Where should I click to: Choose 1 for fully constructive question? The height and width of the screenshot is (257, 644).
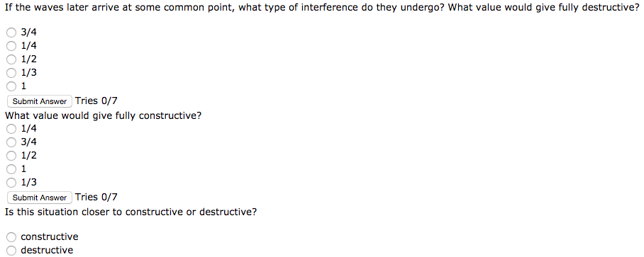(x=11, y=169)
